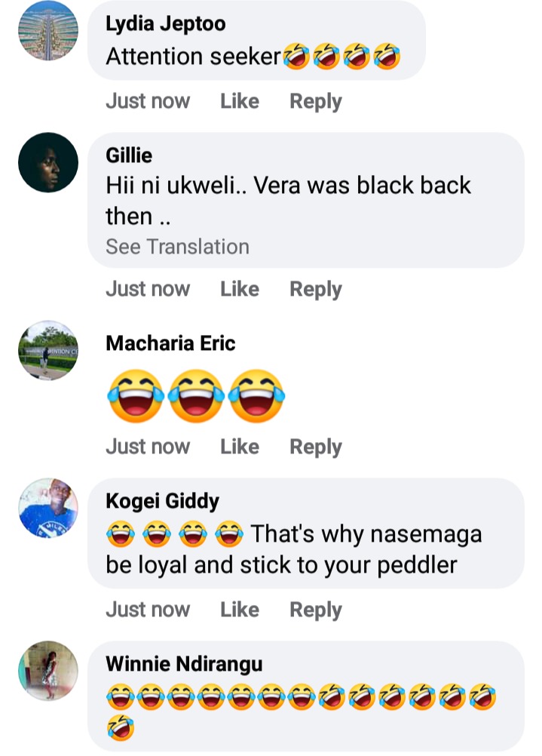View Macharia Eric's profile photo
This screenshot has width=542, height=756.
(x=48, y=351)
